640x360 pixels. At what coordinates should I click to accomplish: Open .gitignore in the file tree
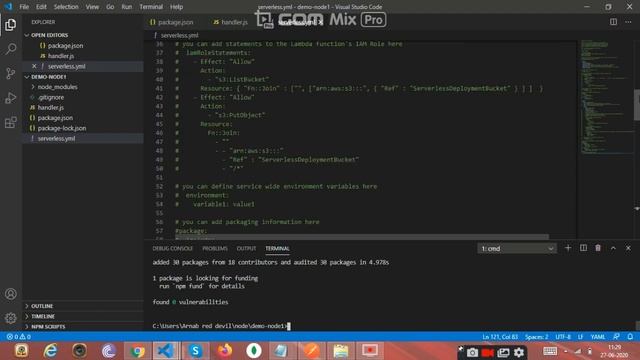pyautogui.click(x=51, y=97)
